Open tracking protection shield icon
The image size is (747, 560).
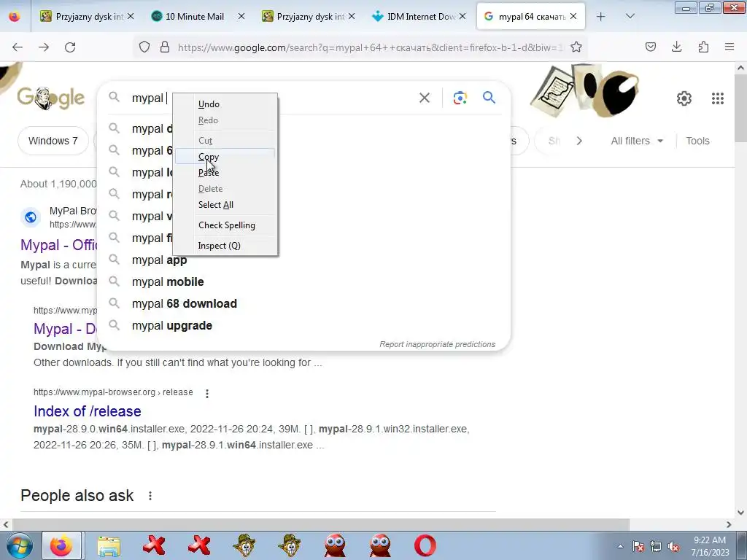(x=144, y=47)
